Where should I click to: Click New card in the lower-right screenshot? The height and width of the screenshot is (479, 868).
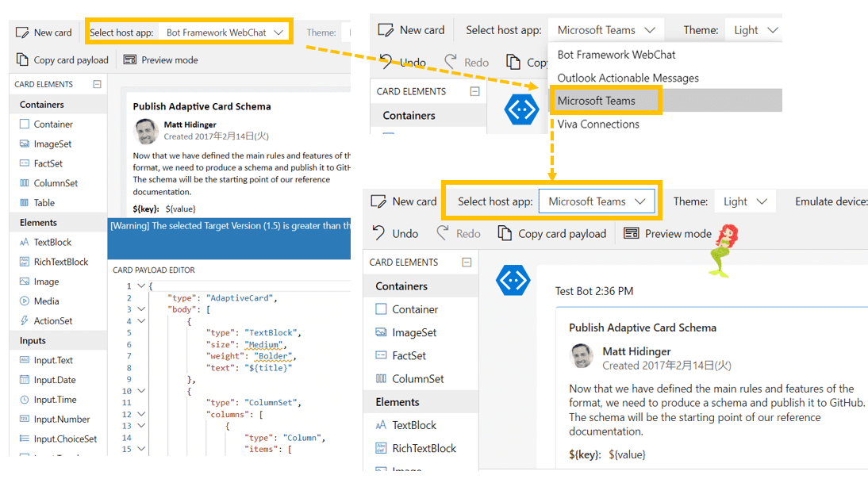tap(404, 201)
